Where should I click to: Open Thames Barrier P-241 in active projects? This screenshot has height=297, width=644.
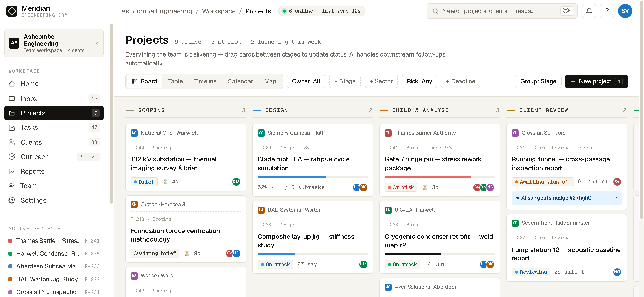pyautogui.click(x=54, y=241)
